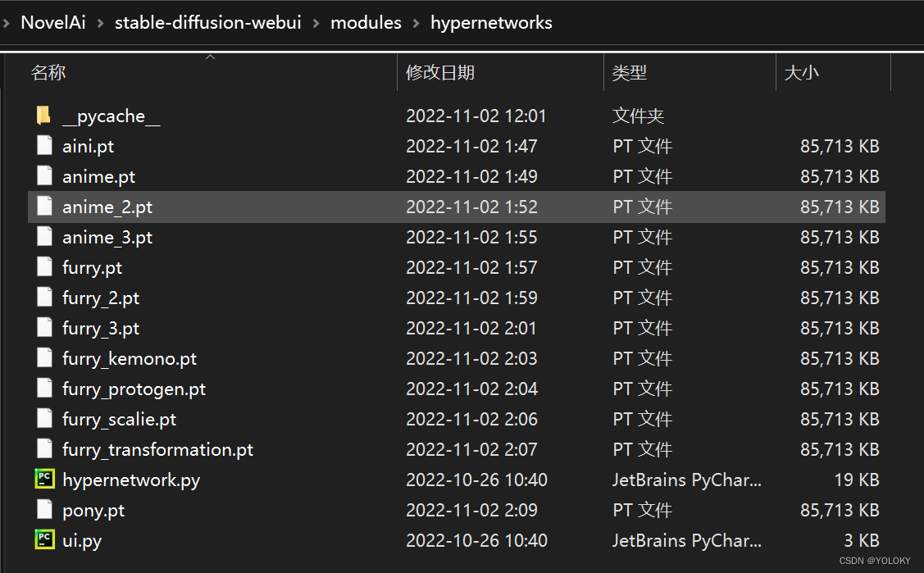Click the 类型 column header
The height and width of the screenshot is (573, 924).
click(x=630, y=73)
